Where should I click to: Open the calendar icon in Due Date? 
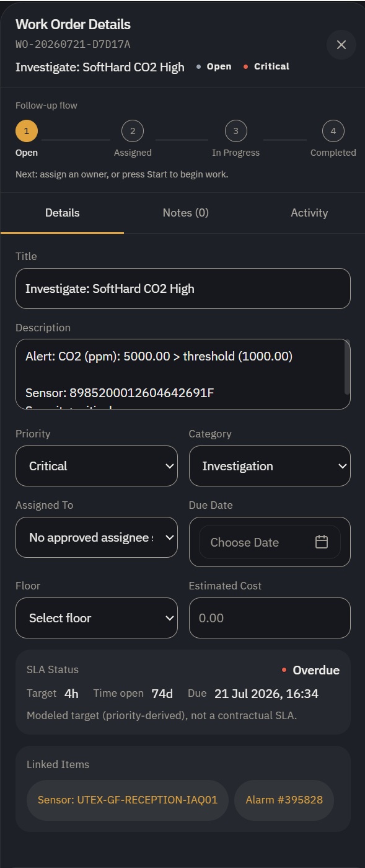point(321,542)
